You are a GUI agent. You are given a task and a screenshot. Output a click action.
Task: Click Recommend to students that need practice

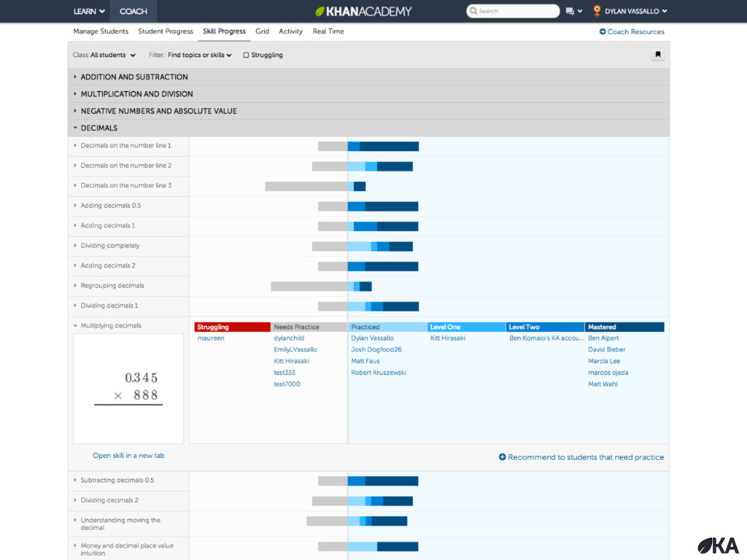pyautogui.click(x=581, y=457)
